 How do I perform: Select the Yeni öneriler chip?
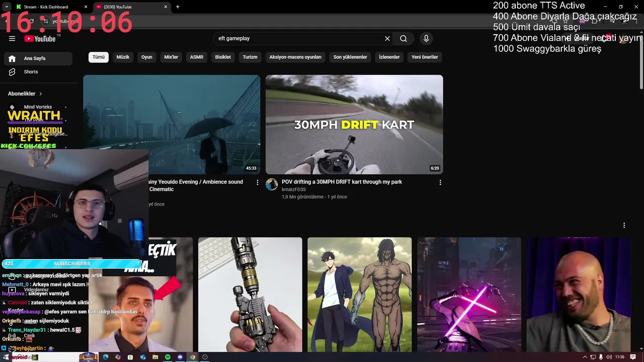point(425,57)
